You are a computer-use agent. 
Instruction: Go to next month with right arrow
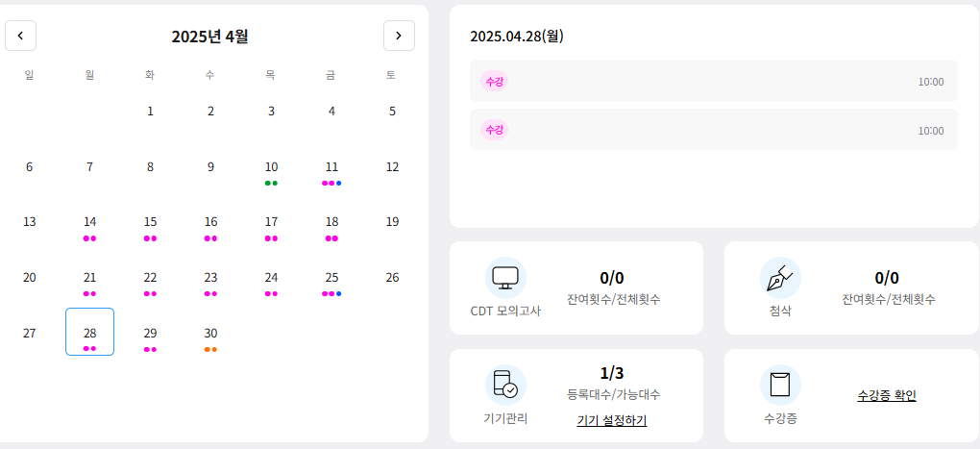click(399, 36)
